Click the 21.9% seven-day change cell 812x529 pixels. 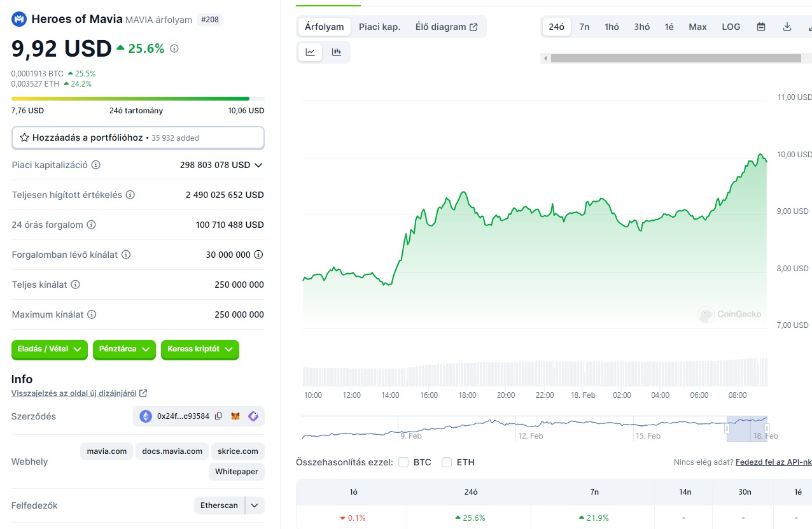pyautogui.click(x=594, y=518)
